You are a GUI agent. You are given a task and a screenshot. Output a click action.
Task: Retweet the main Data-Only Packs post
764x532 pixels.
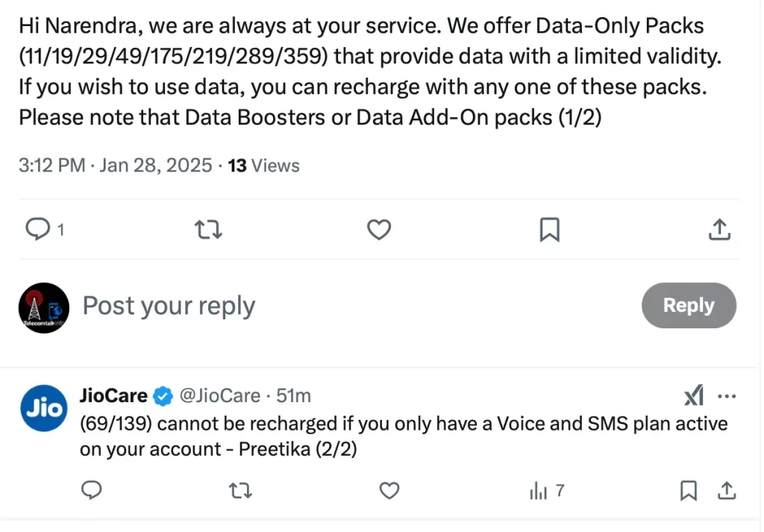[207, 230]
